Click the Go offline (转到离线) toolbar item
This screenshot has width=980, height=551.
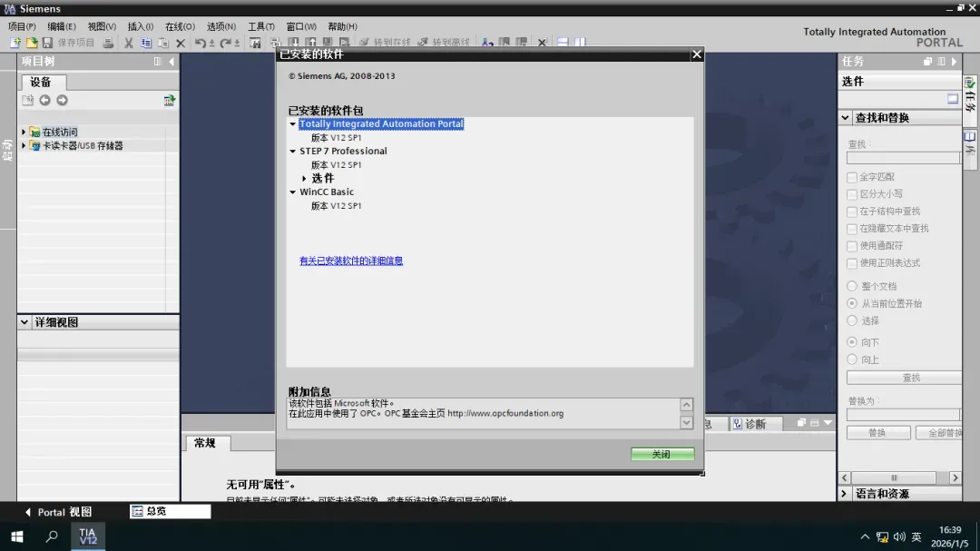click(x=443, y=43)
